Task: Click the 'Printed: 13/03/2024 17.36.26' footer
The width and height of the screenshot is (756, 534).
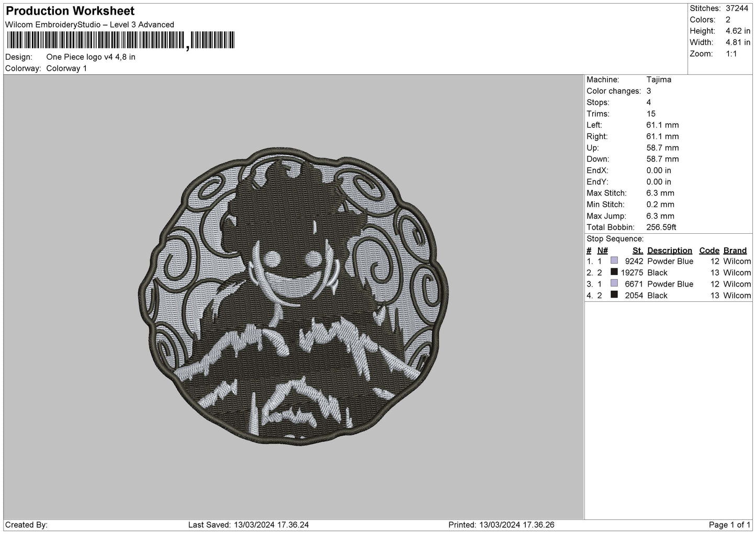Action: click(502, 525)
